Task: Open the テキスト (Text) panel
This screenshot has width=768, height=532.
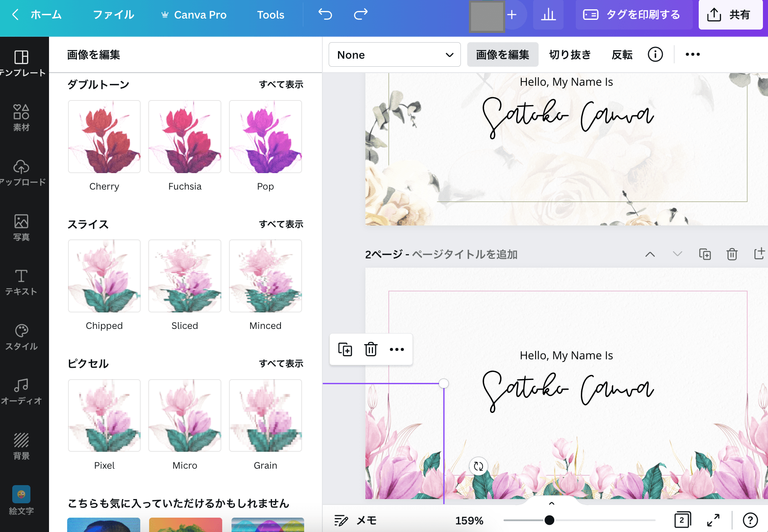Action: [22, 281]
